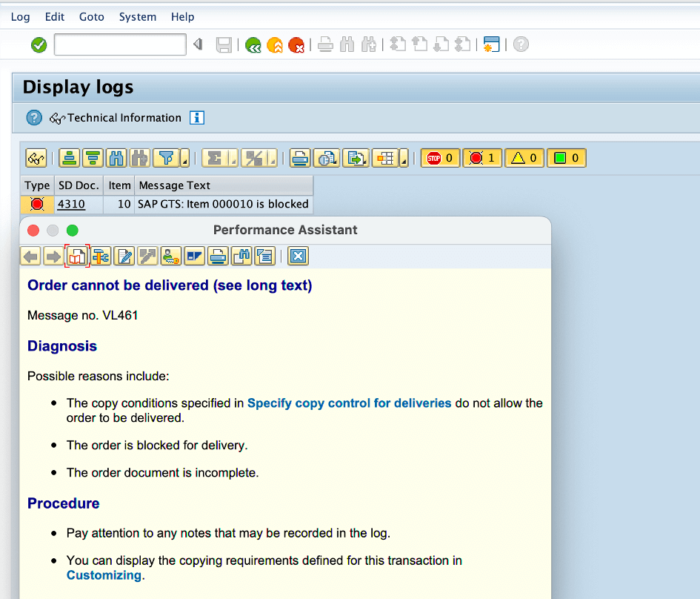The width and height of the screenshot is (700, 599).
Task: Click Back arrow in Performance Assistant
Action: pos(31,257)
